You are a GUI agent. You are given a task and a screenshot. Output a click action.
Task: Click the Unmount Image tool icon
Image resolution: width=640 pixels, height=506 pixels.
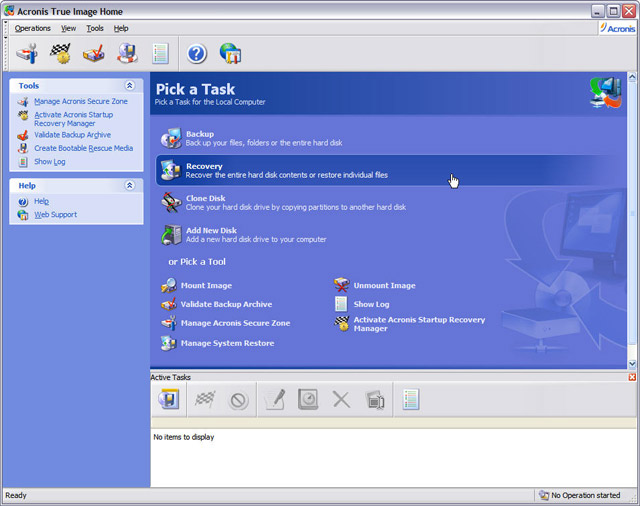342,285
